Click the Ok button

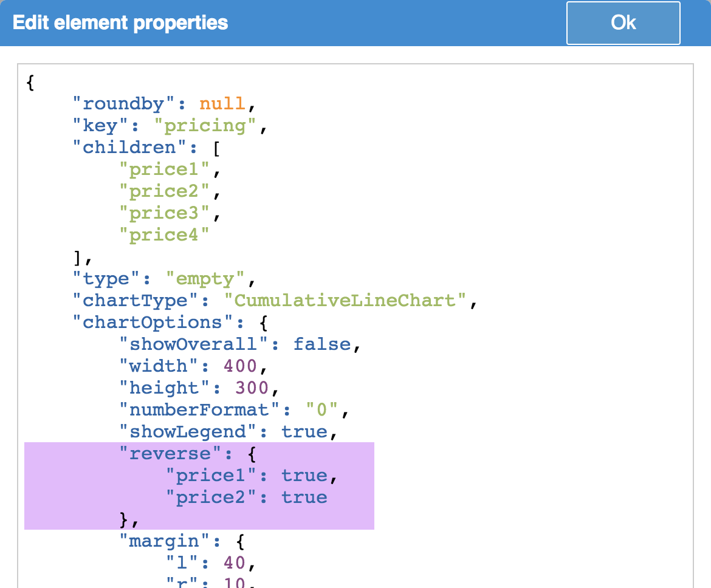pos(623,23)
